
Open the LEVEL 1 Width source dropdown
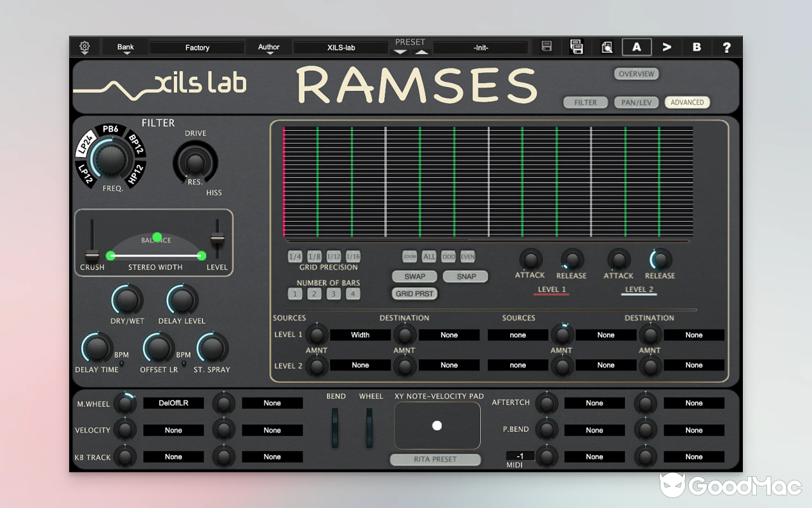point(360,335)
